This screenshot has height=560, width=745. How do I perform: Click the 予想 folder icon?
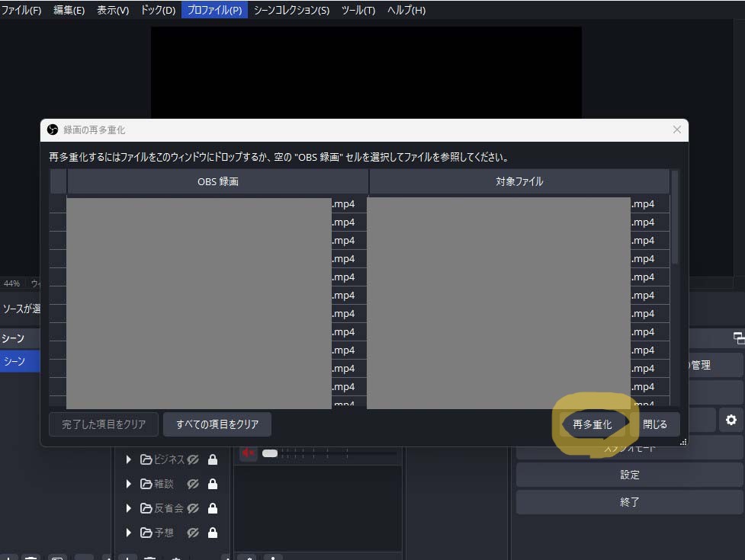(x=146, y=533)
